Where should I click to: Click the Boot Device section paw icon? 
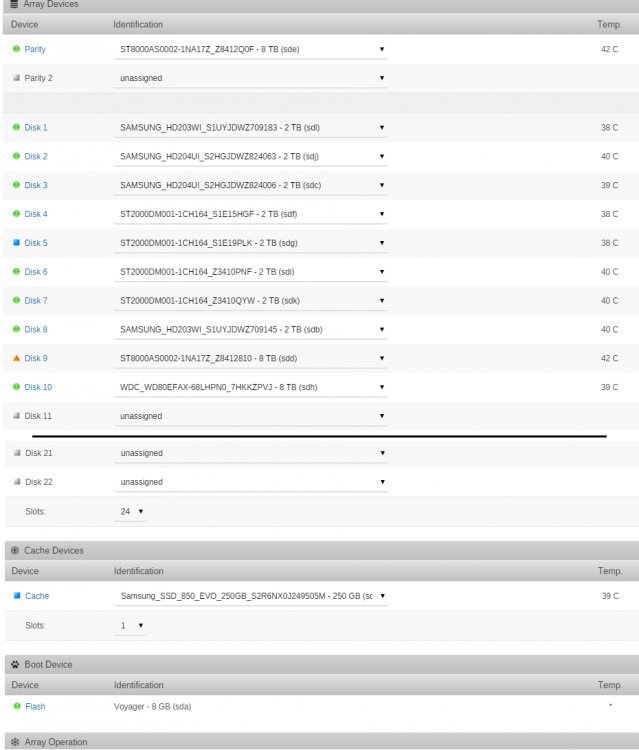(x=15, y=664)
